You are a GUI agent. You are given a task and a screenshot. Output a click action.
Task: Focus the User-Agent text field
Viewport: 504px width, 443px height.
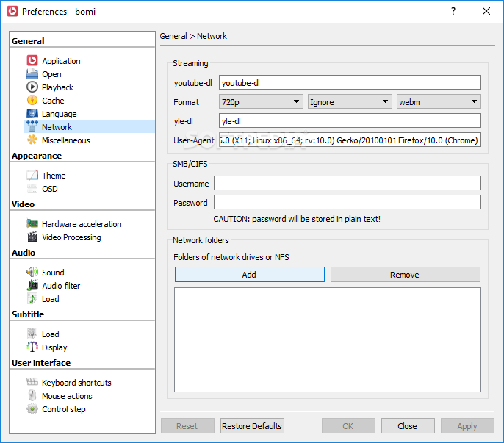(x=350, y=140)
